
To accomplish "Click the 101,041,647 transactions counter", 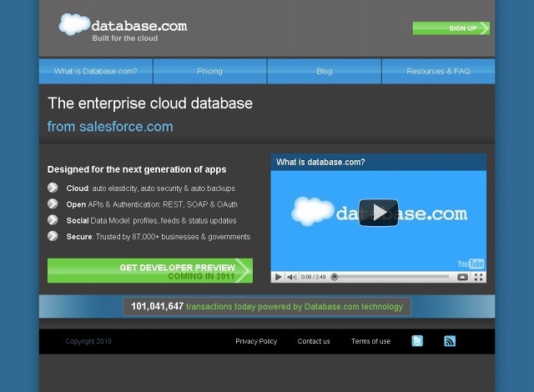I will pos(267,306).
